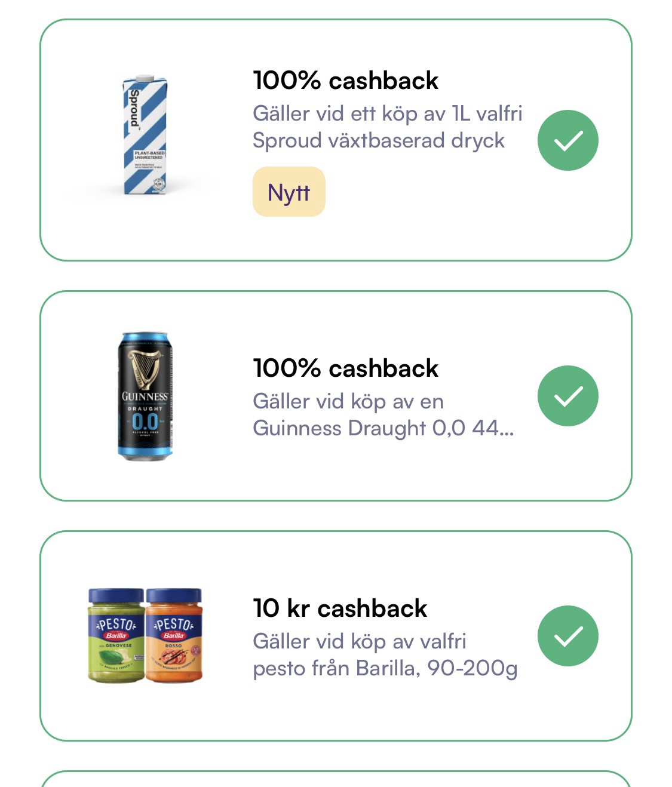672x787 pixels.
Task: Open the partially visible offer card at bottom
Action: (x=336, y=779)
